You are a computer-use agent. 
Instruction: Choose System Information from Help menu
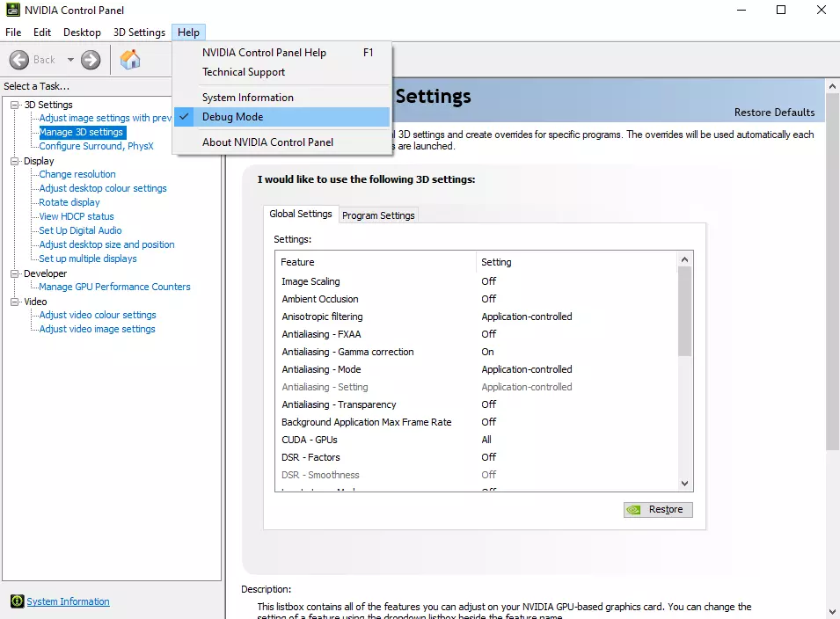(x=281, y=98)
